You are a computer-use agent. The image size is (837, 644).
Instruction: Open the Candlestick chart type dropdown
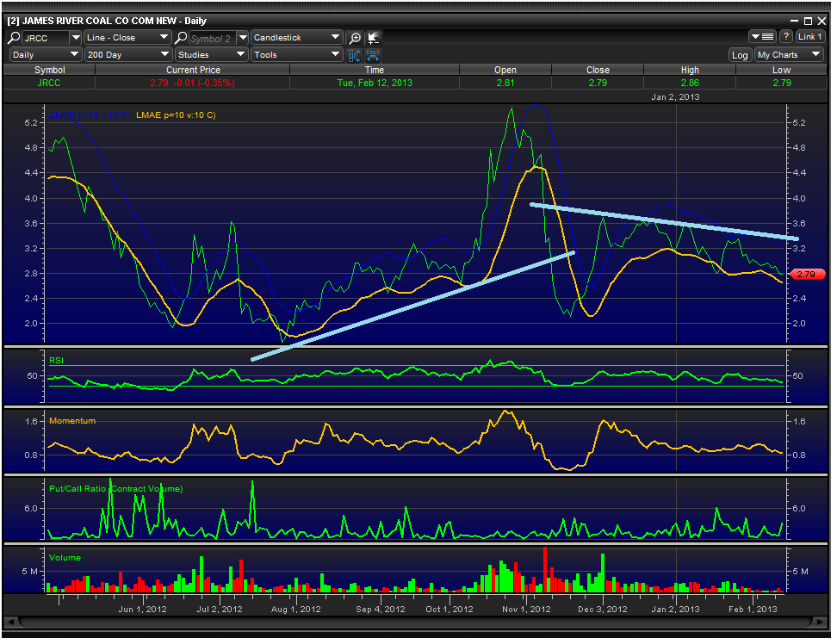click(297, 38)
